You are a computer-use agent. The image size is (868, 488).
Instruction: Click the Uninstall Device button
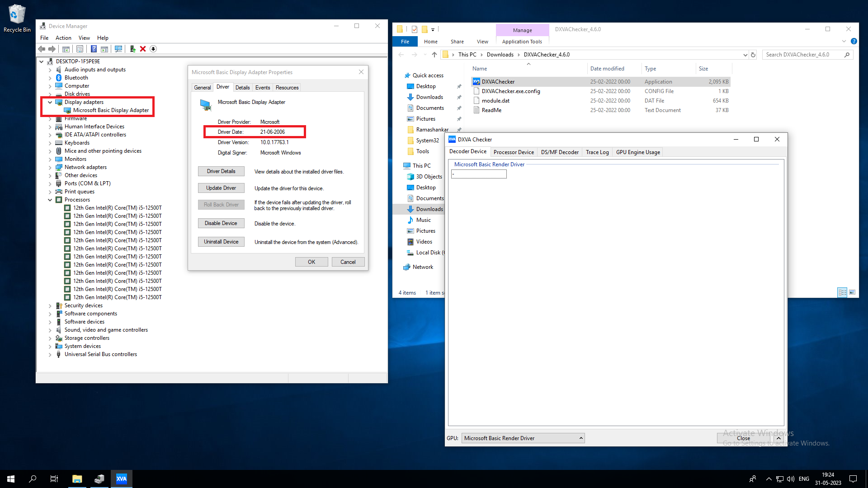(x=221, y=242)
